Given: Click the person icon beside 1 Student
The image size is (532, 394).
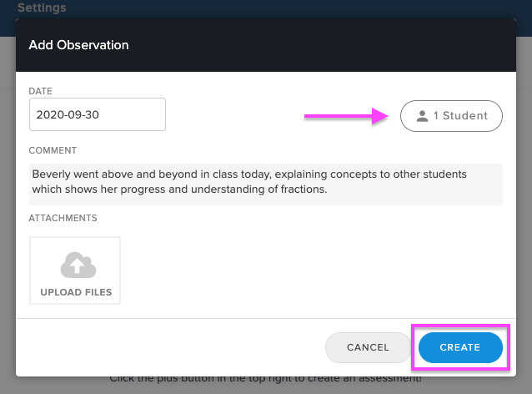Looking at the screenshot, I should point(422,116).
